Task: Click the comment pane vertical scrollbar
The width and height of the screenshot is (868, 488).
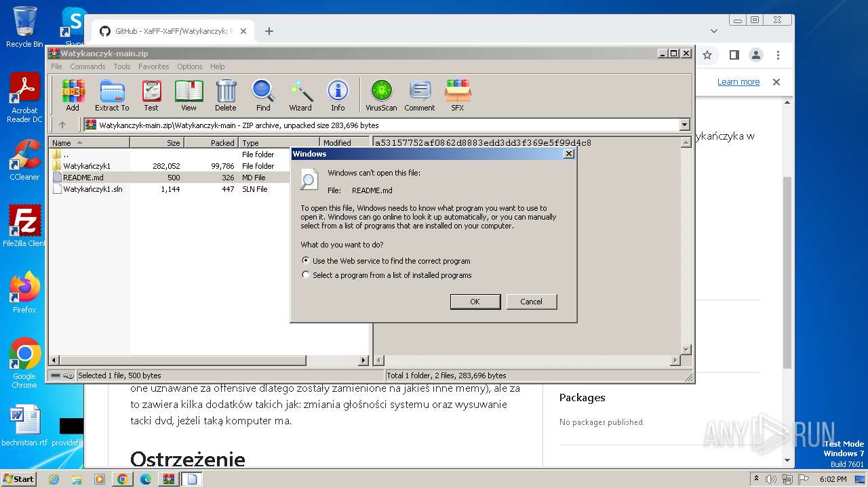Action: click(x=686, y=245)
